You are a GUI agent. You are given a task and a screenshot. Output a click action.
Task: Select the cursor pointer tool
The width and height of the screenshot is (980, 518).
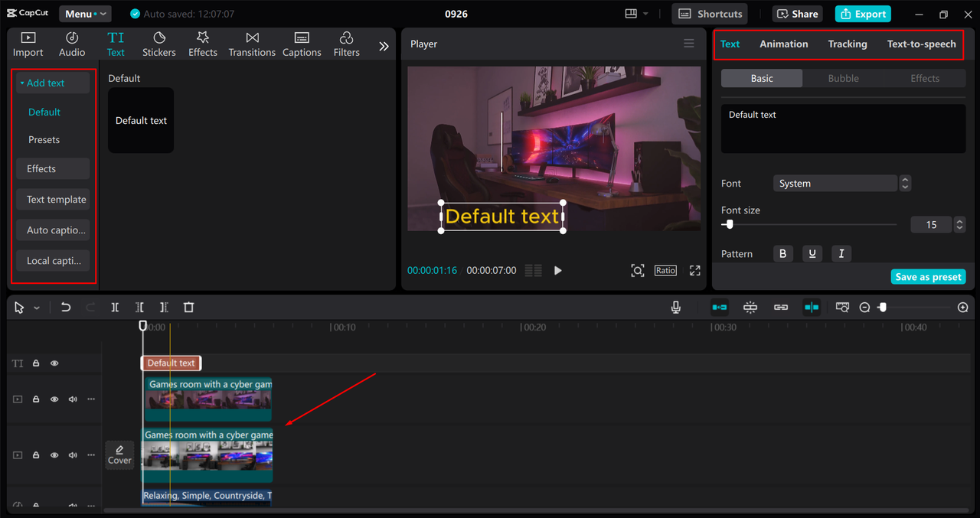click(x=19, y=307)
